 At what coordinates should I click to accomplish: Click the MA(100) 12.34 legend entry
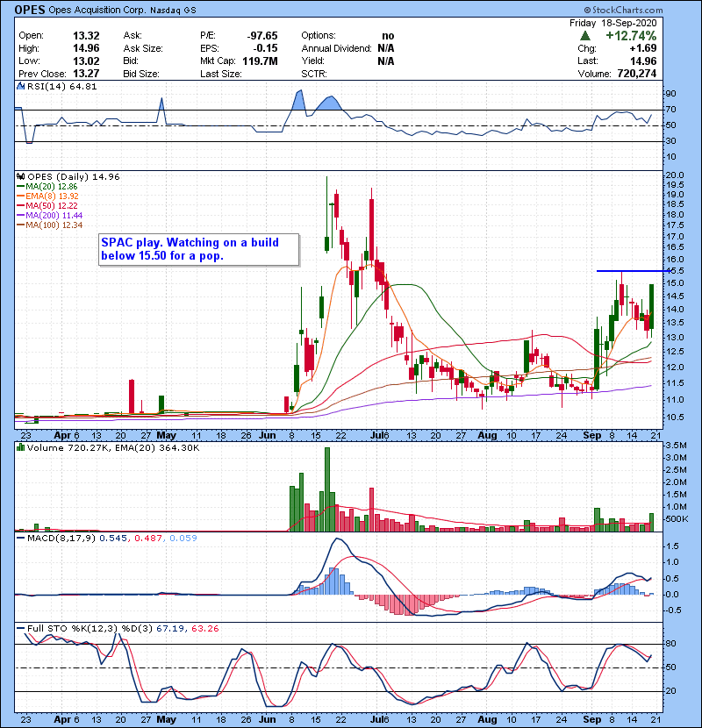(50, 225)
